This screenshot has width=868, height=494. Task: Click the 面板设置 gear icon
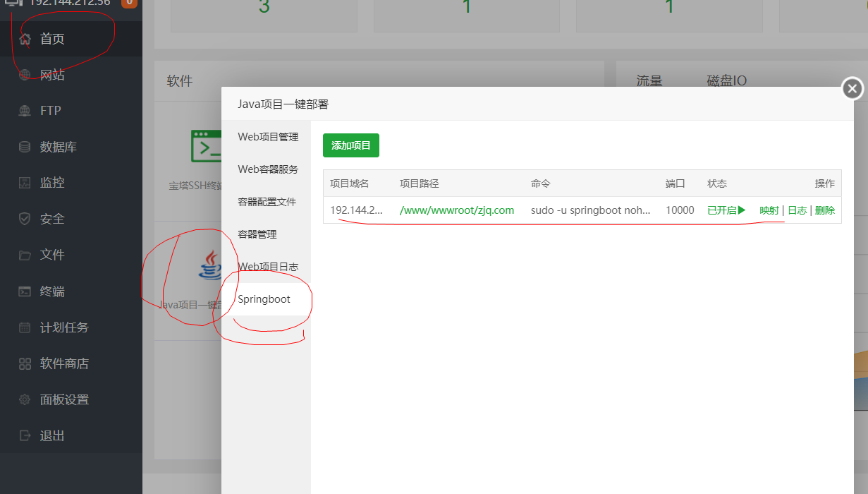[x=25, y=399]
